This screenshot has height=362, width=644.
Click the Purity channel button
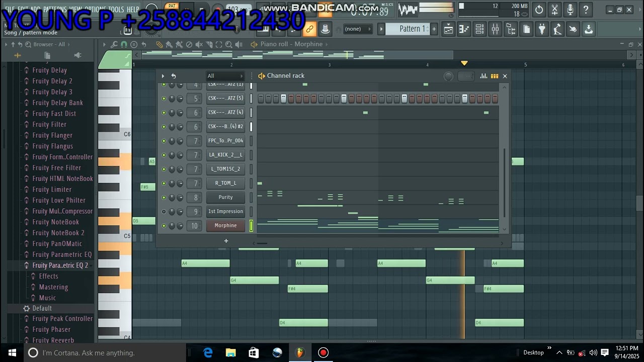[x=225, y=198]
